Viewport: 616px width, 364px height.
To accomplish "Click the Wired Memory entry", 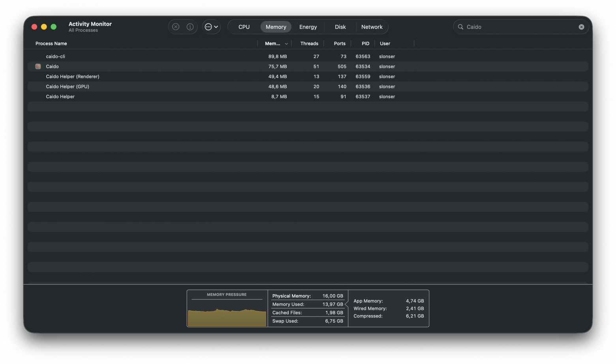I will pyautogui.click(x=389, y=308).
